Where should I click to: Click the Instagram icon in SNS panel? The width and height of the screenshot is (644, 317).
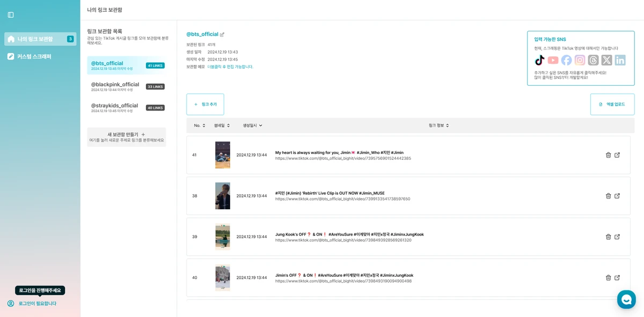point(580,60)
